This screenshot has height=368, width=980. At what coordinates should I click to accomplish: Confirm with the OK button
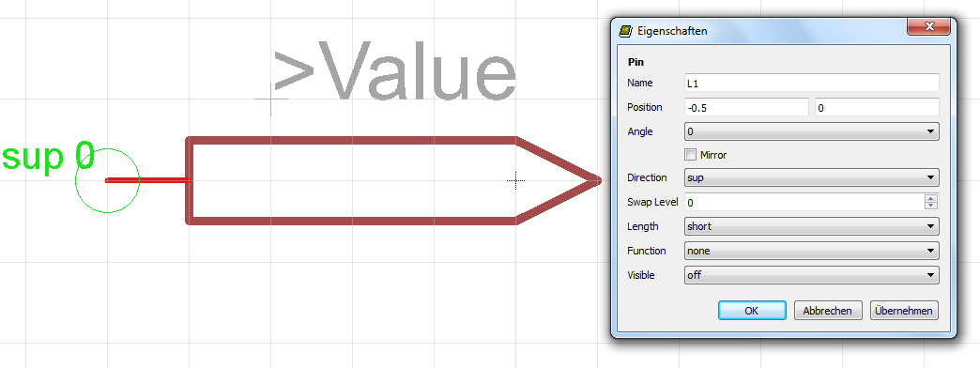tap(752, 311)
